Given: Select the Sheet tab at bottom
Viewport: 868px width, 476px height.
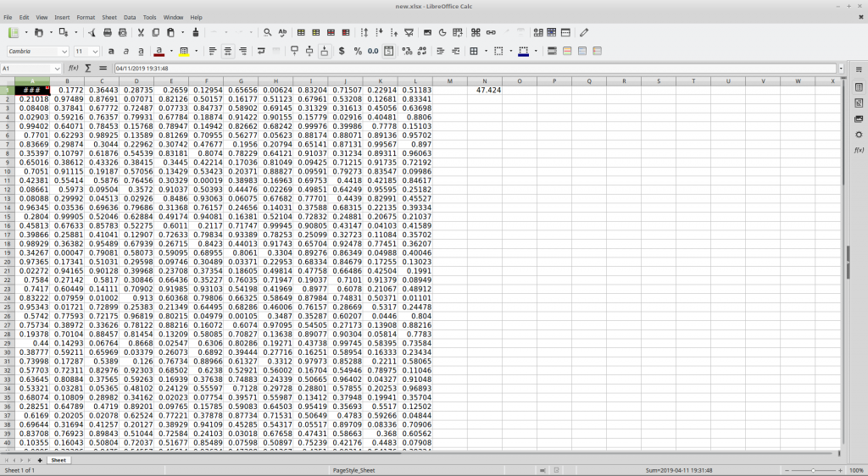Looking at the screenshot, I should 58,460.
